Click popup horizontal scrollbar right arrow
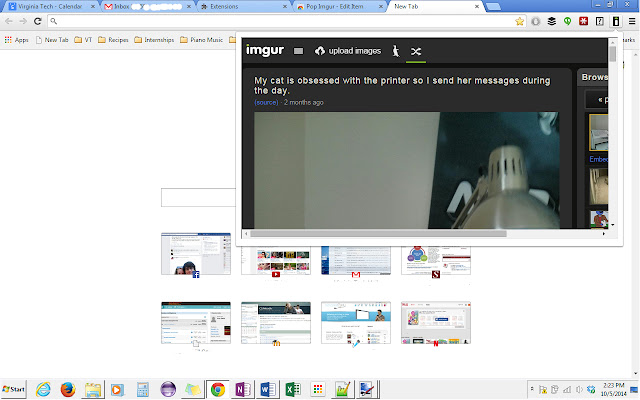This screenshot has height=400, width=640. tap(604, 234)
